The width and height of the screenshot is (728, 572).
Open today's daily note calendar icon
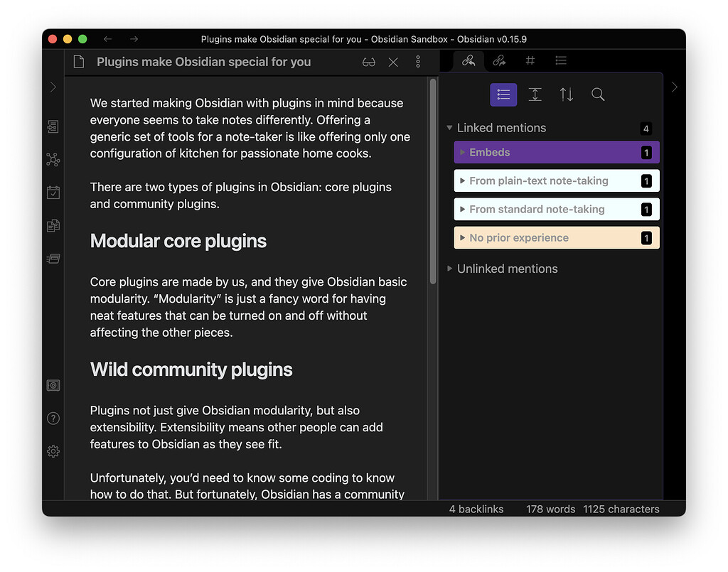(53, 193)
